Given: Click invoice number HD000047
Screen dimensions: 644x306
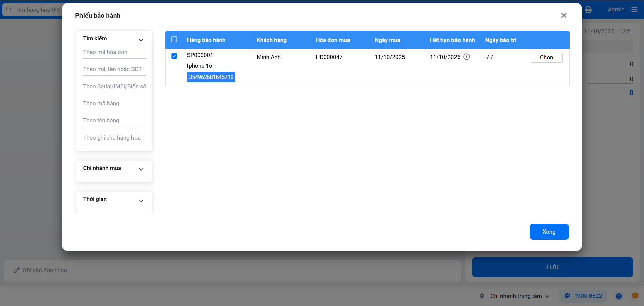Looking at the screenshot, I should (329, 57).
